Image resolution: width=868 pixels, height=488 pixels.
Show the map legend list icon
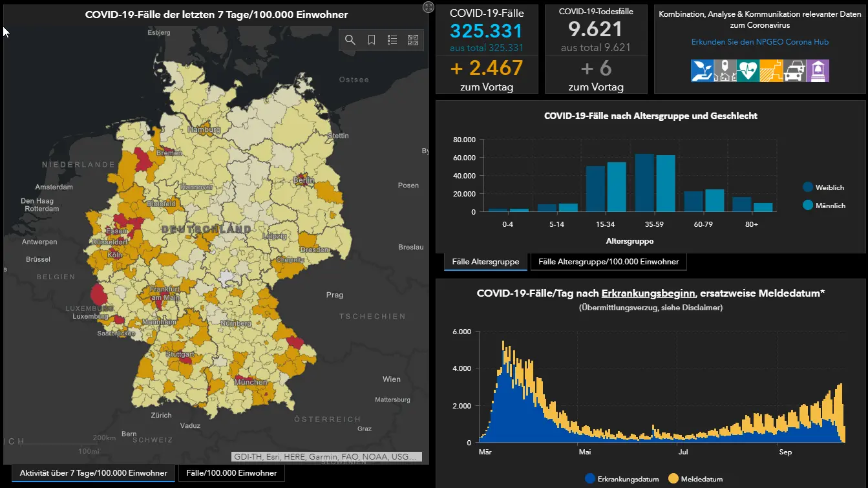(392, 40)
